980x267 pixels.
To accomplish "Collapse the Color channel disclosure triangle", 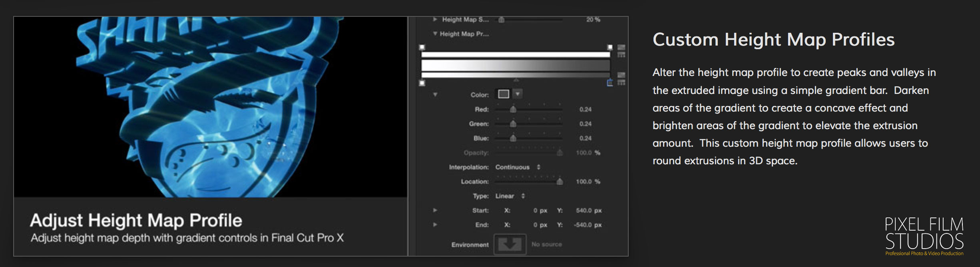I will 435,95.
